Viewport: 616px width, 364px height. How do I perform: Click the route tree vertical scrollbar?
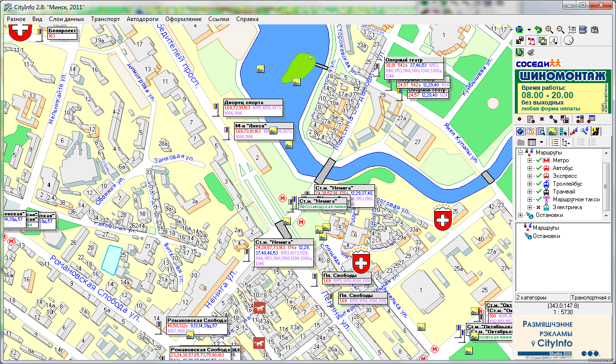tap(607, 184)
